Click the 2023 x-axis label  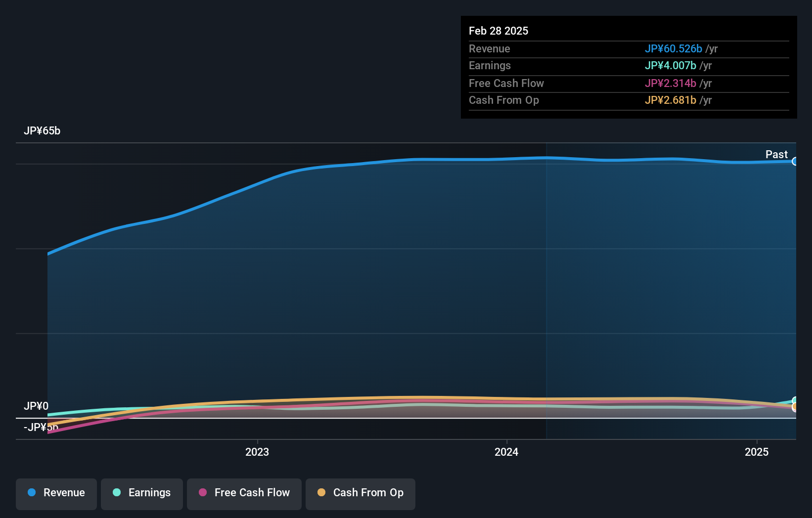(257, 452)
